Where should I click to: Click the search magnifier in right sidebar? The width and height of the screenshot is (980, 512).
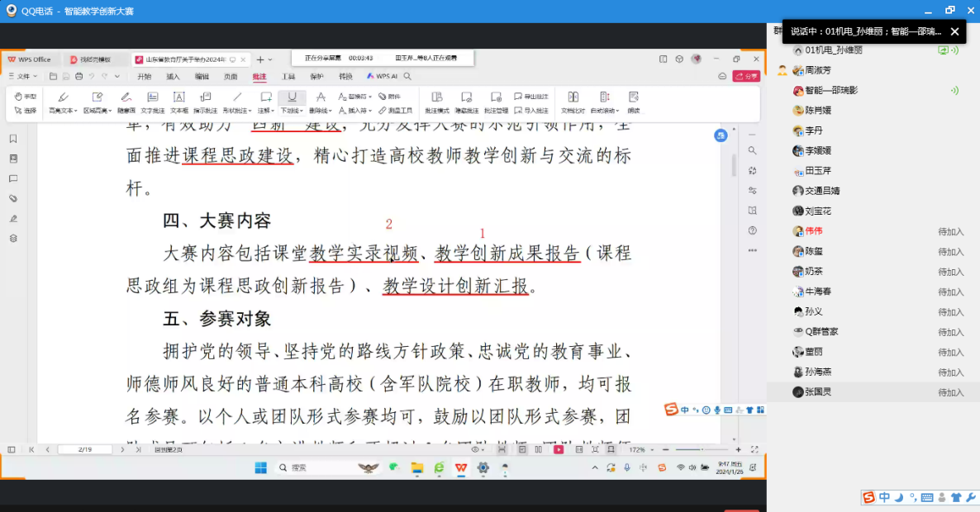coord(752,150)
